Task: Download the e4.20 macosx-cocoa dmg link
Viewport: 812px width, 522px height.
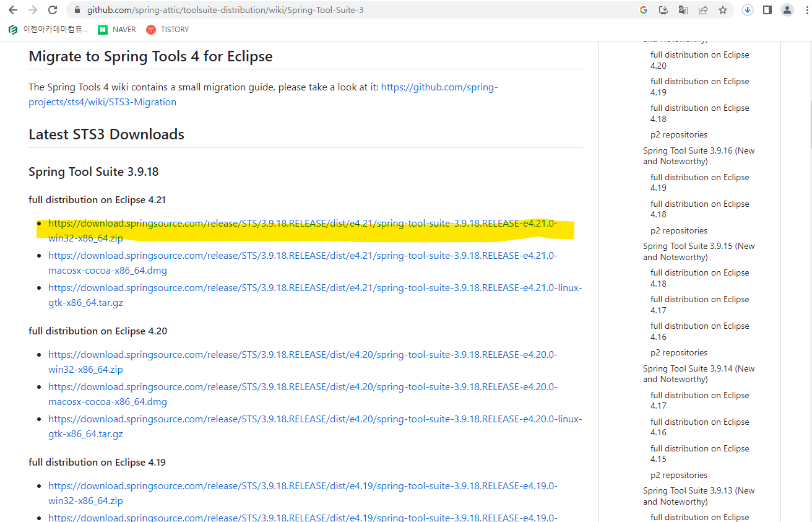Action: coord(303,394)
